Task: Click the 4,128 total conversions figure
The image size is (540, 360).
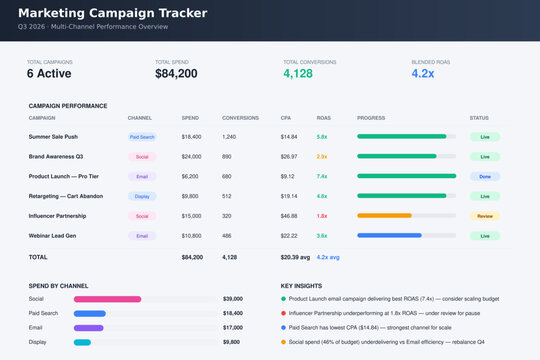Action: (x=298, y=73)
